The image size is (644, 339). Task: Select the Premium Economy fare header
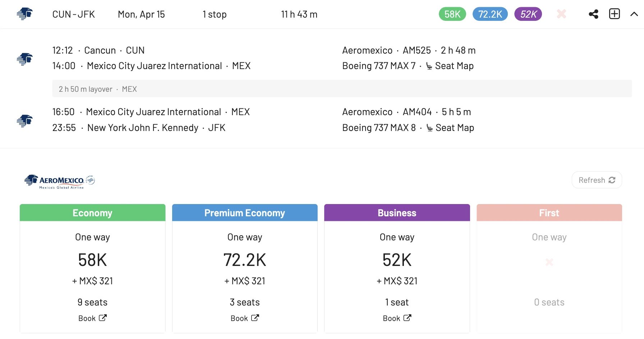click(x=245, y=213)
